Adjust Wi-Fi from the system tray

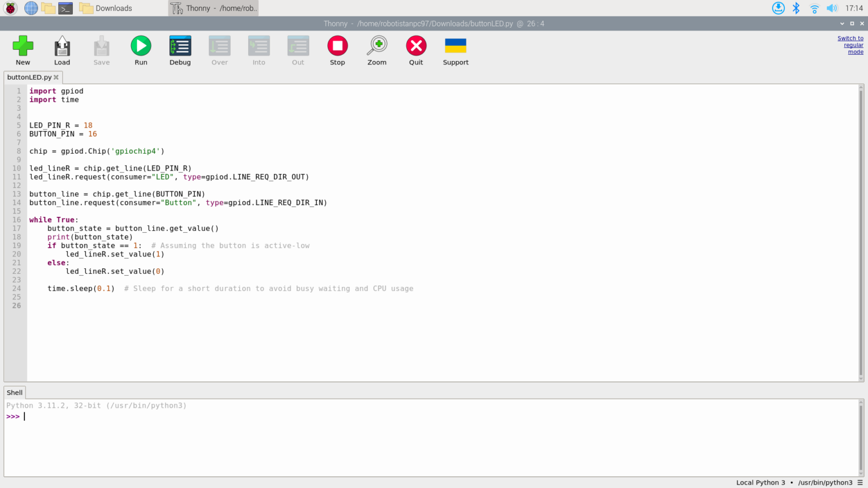tap(814, 8)
